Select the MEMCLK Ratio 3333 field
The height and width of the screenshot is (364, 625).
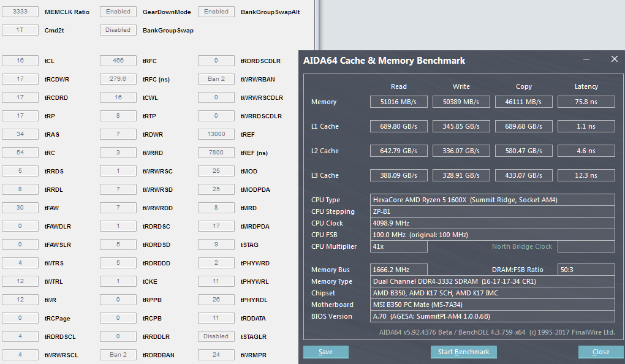tap(20, 12)
